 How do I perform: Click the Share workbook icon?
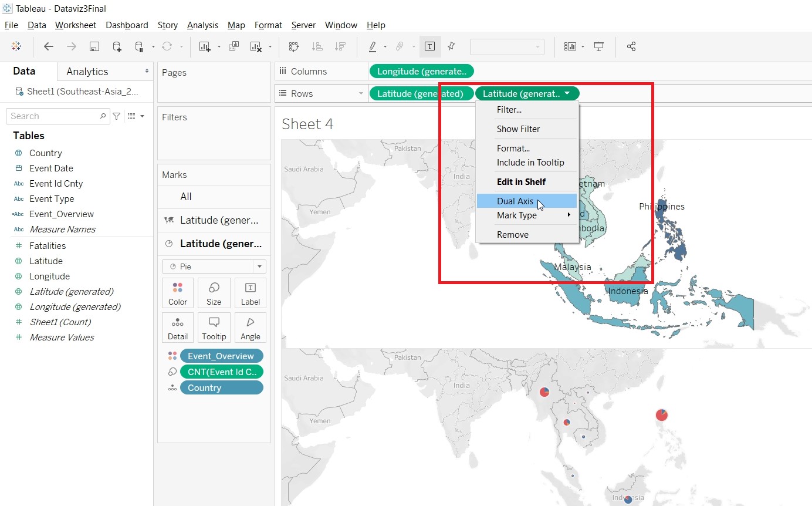click(x=631, y=46)
